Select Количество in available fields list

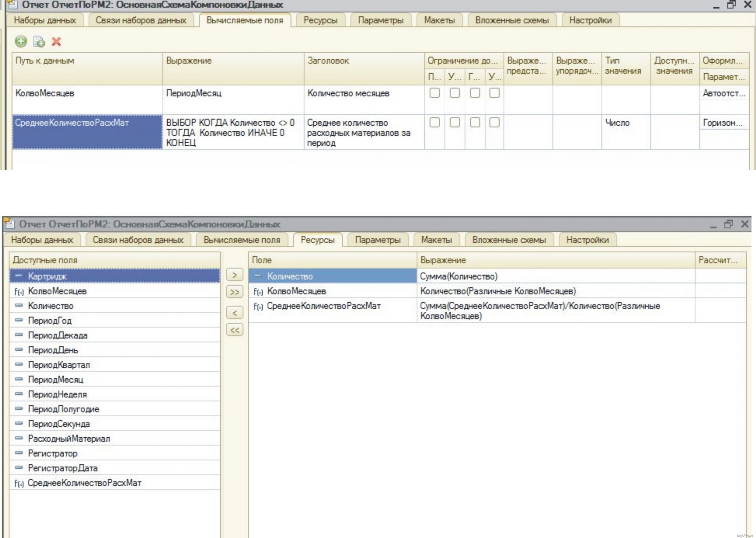[x=115, y=305]
